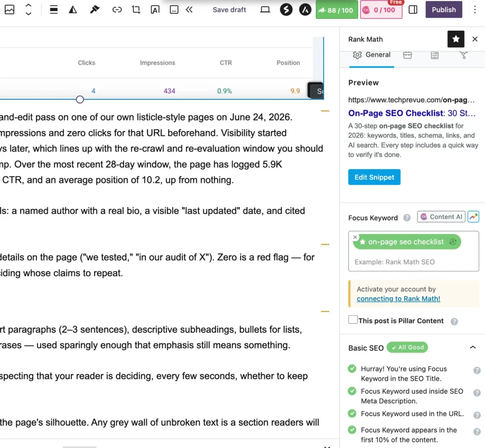Unpin Rank Math with the star icon
Image resolution: width=485 pixels, height=448 pixels.
pos(456,39)
